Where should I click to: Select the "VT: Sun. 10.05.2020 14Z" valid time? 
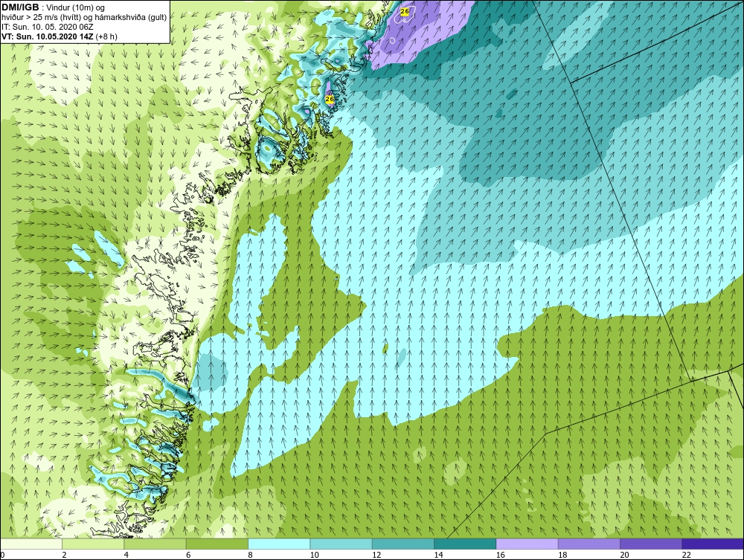pyautogui.click(x=48, y=36)
